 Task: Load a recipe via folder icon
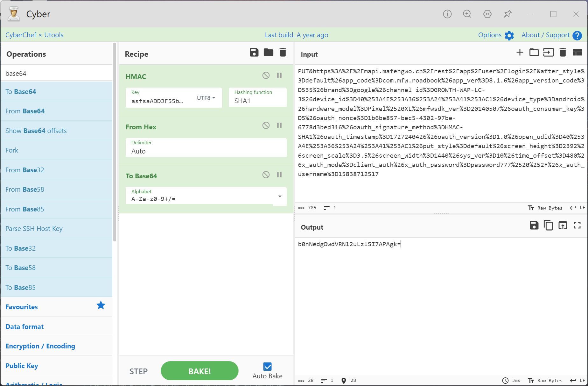(269, 52)
